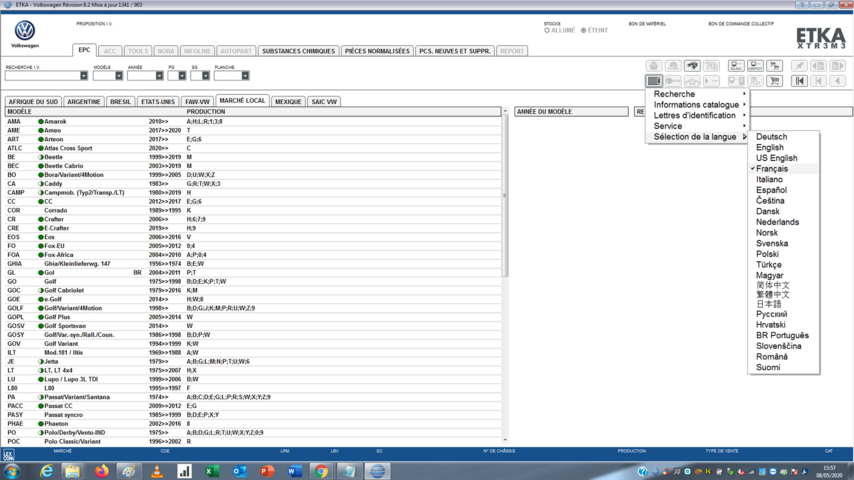Choose Español language option
Image resolution: width=854 pixels, height=480 pixels.
pyautogui.click(x=771, y=190)
